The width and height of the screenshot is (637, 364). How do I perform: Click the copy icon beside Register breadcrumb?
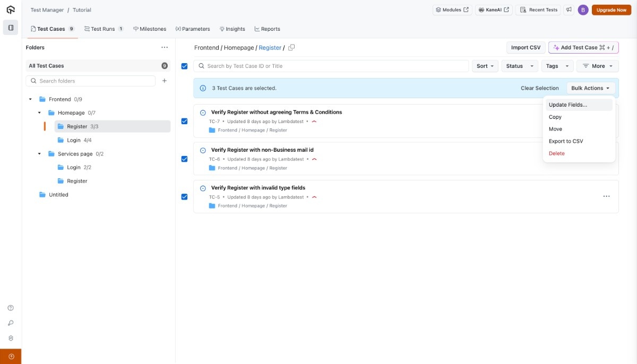click(291, 48)
